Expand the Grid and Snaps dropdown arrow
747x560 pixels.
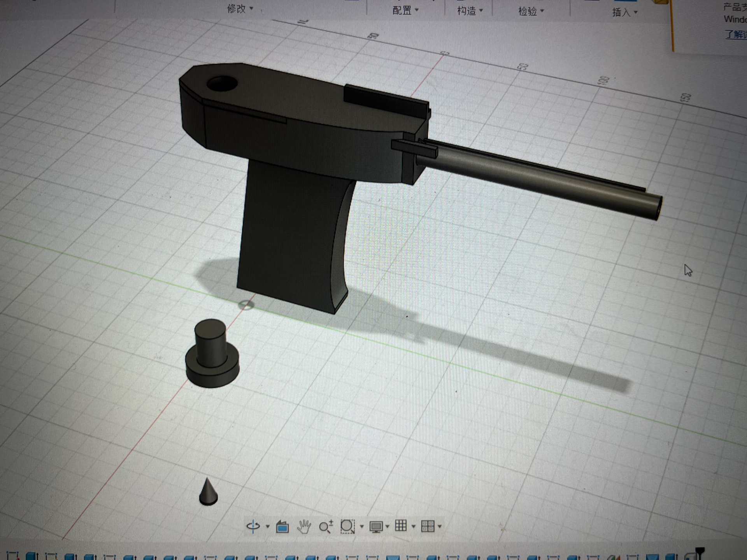(414, 527)
